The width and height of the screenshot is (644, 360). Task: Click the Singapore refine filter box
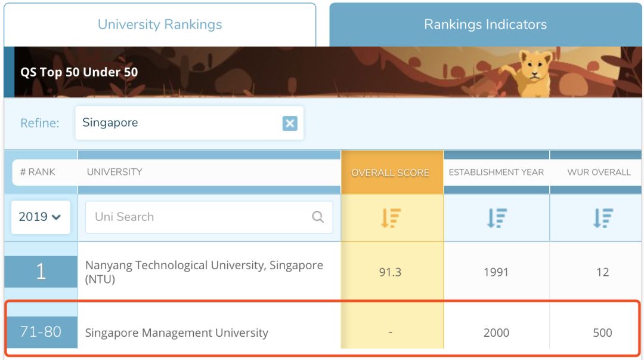click(x=179, y=123)
